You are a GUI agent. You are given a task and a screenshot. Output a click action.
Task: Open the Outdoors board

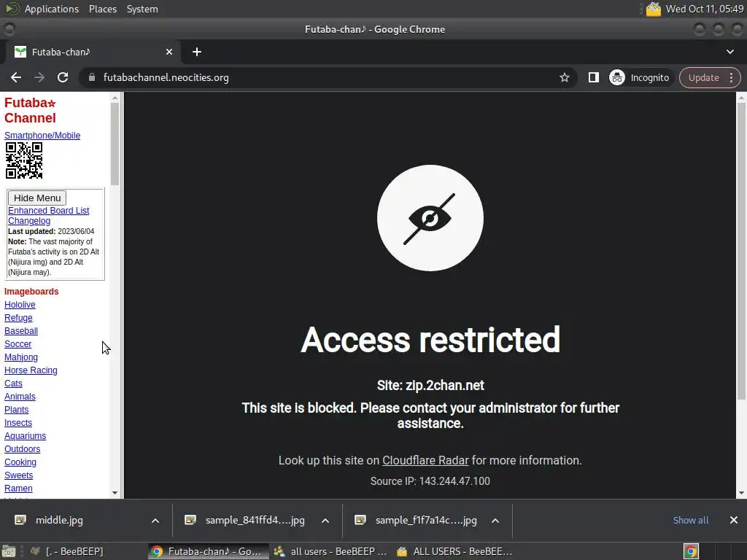point(23,449)
